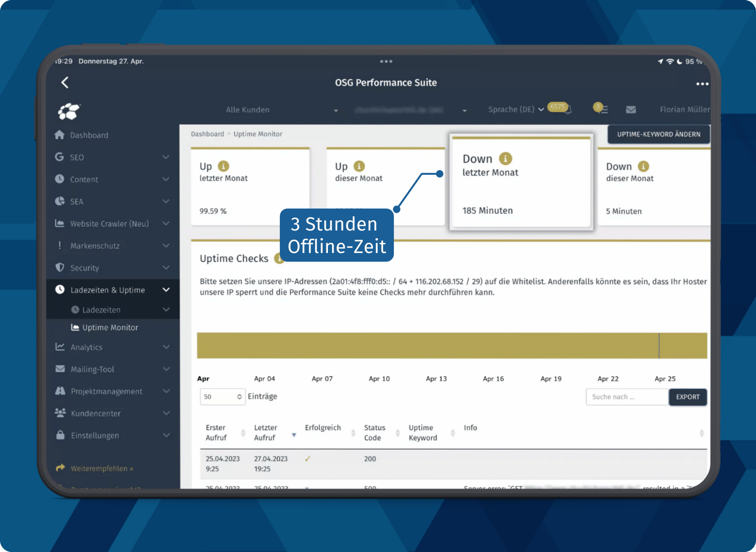Click the Markenschutz exclamation icon

point(60,245)
